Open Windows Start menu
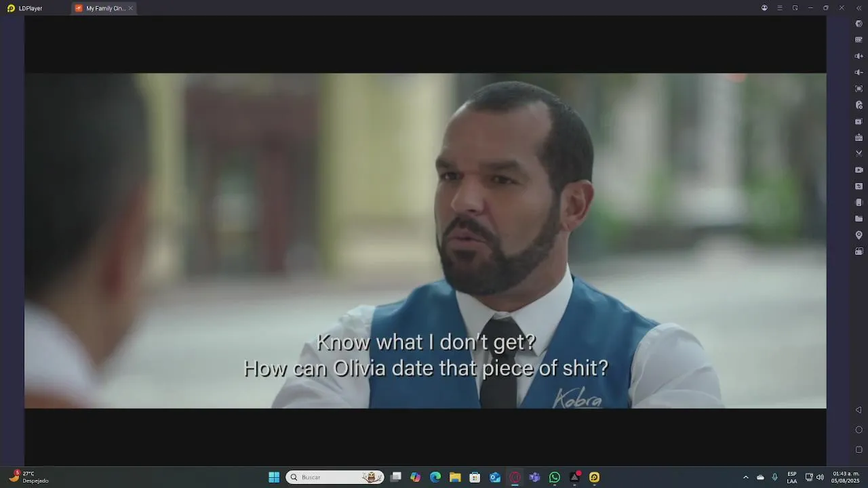 (x=274, y=477)
